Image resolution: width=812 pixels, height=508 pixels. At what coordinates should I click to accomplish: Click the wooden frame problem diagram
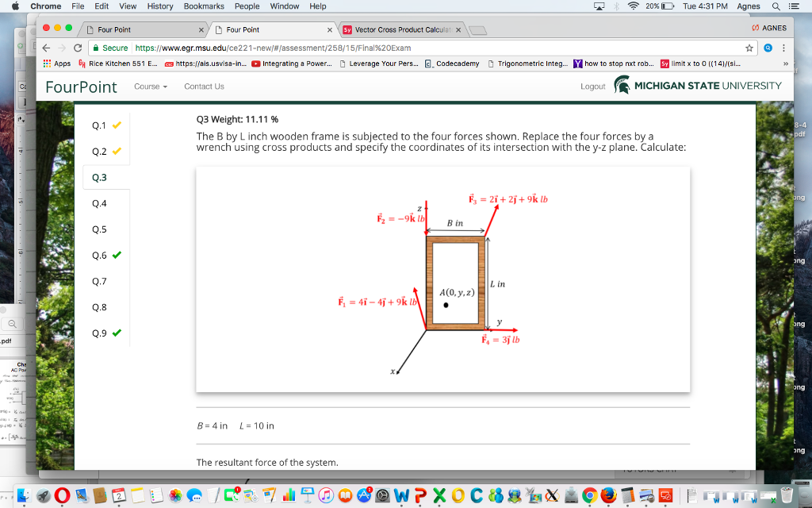coord(442,279)
